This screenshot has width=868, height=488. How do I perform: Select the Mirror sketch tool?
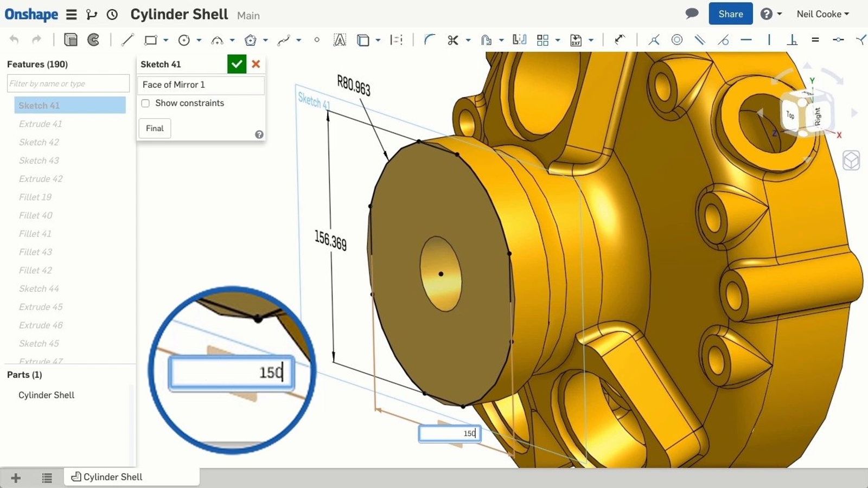519,40
